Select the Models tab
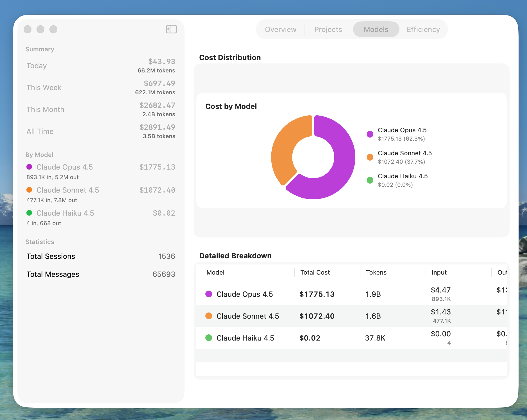Viewport: 527px width, 420px height. tap(376, 29)
